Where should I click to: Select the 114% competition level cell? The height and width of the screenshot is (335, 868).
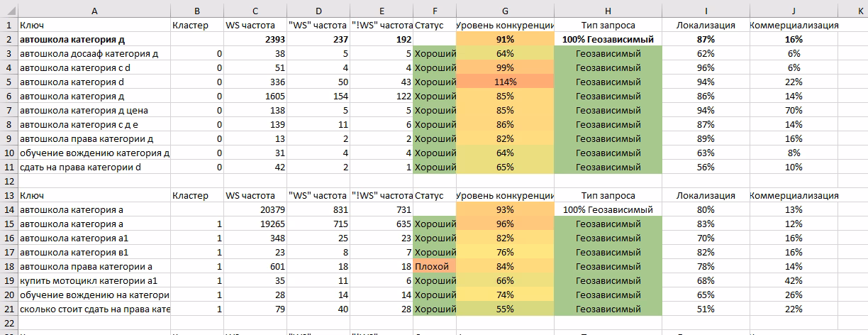coord(504,82)
